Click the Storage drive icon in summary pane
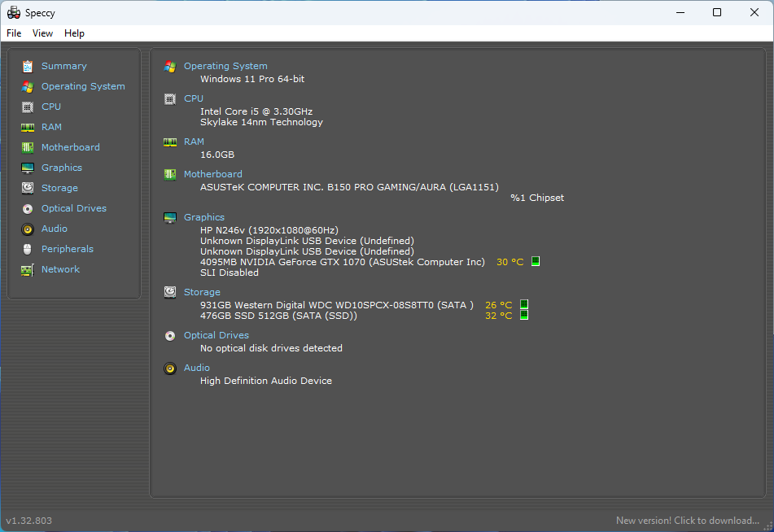The image size is (774, 532). point(170,292)
